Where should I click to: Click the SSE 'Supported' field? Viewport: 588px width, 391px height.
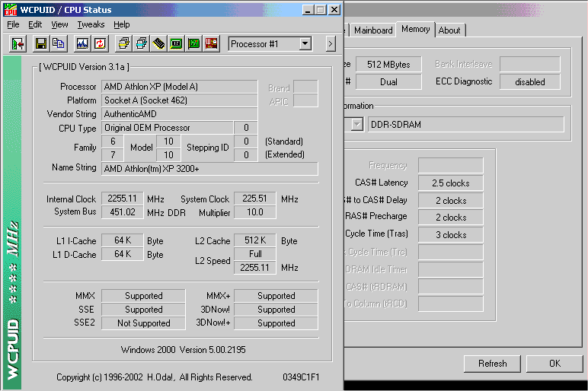point(143,310)
